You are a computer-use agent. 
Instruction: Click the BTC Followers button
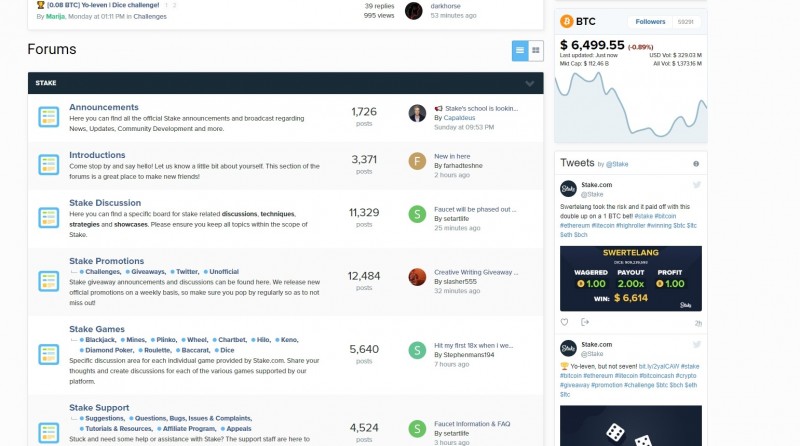[650, 22]
